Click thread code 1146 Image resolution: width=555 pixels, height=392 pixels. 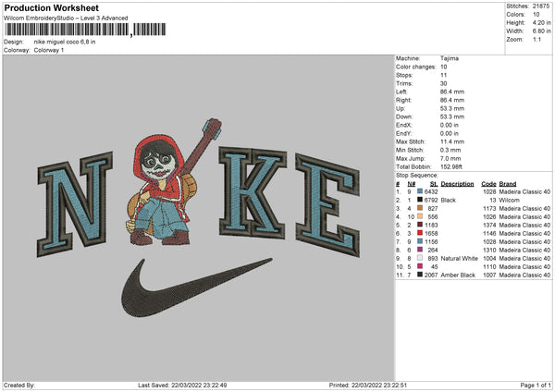pos(489,234)
